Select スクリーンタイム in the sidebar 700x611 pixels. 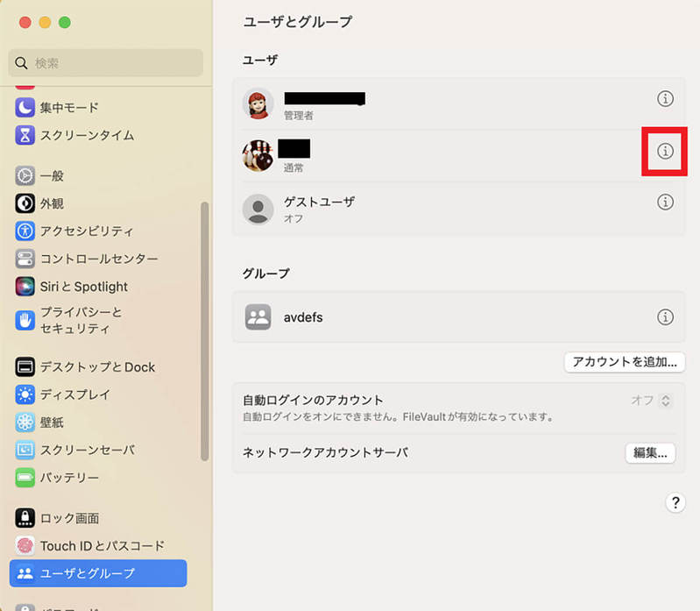pyautogui.click(x=87, y=135)
